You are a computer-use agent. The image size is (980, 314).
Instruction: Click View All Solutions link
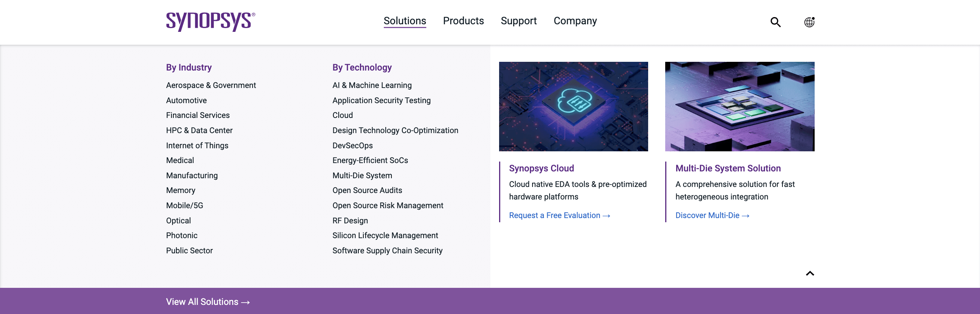[208, 302]
